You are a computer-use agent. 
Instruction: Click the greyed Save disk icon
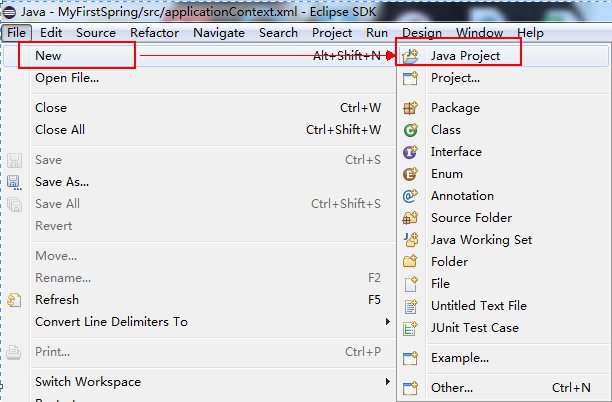(14, 160)
